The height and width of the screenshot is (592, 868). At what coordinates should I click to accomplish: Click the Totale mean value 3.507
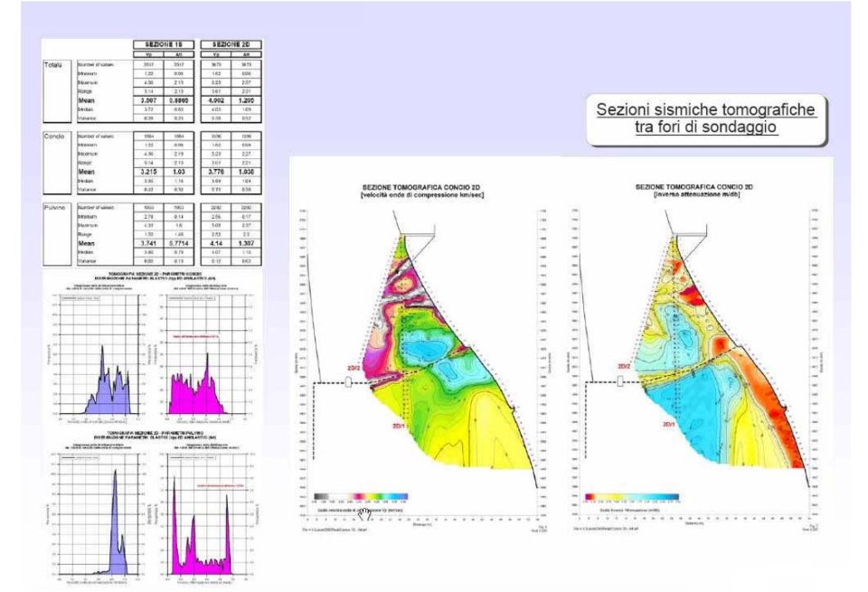click(x=148, y=100)
